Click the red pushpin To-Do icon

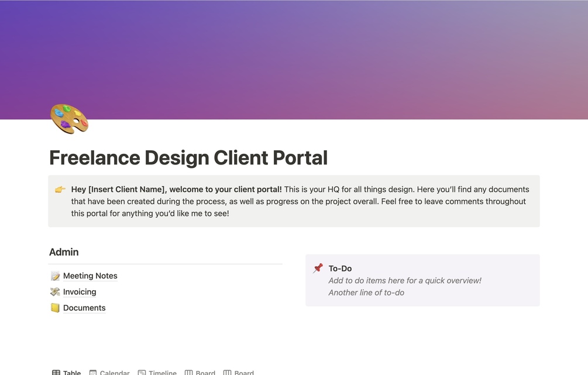(x=318, y=268)
